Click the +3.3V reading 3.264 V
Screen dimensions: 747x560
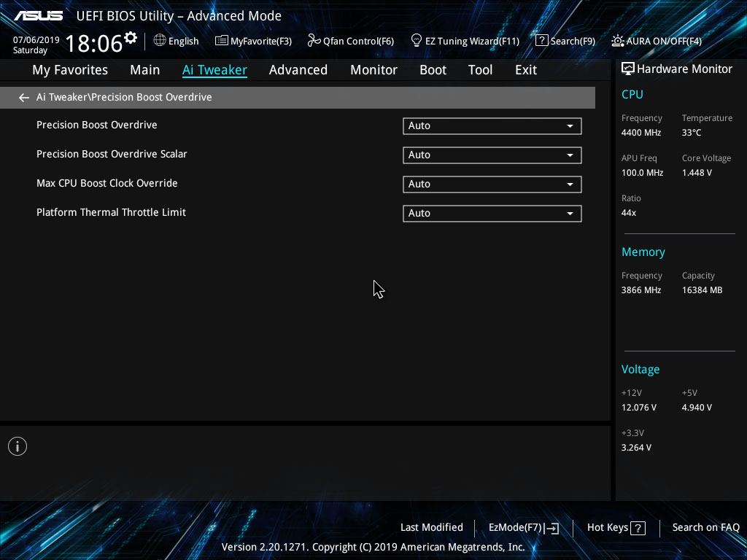636,448
